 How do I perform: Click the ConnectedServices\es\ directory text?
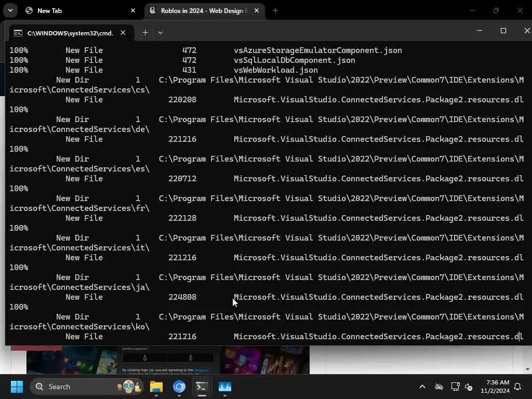click(79, 169)
